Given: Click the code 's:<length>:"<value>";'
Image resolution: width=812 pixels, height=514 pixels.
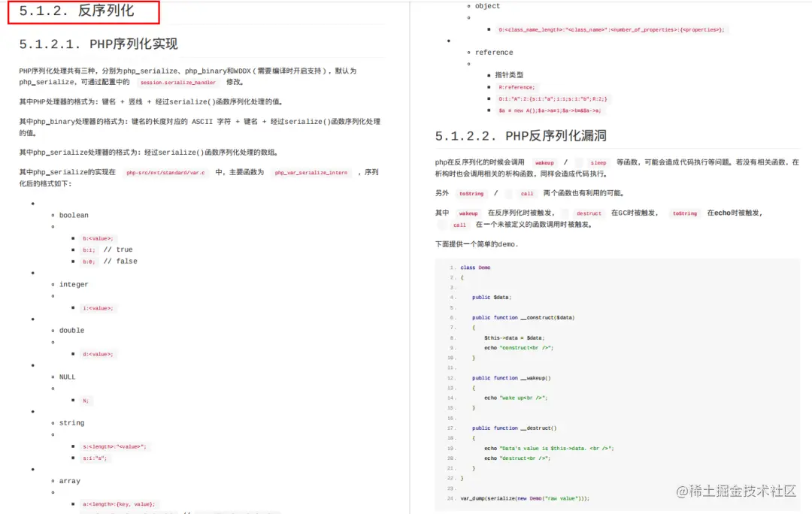Looking at the screenshot, I should click(x=114, y=446).
